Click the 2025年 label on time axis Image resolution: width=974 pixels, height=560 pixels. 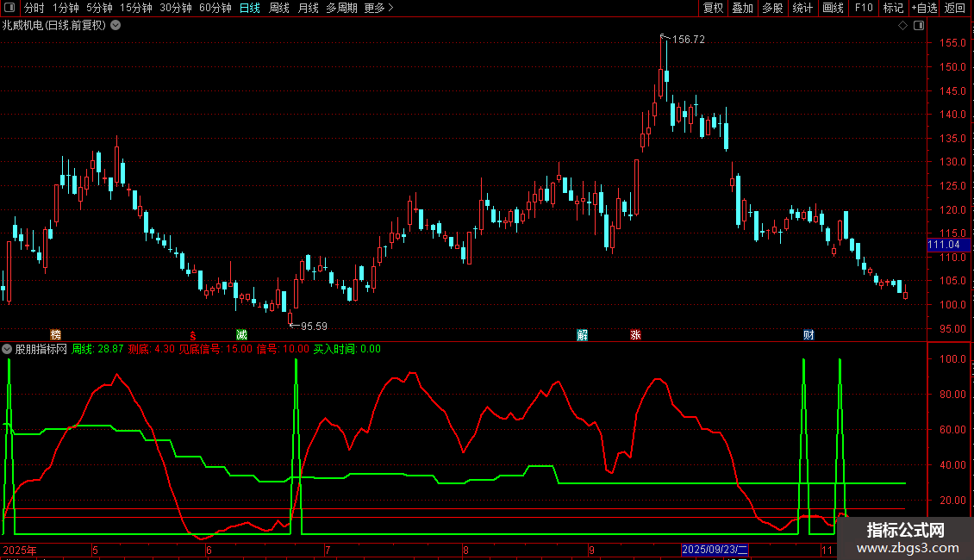tap(20, 550)
